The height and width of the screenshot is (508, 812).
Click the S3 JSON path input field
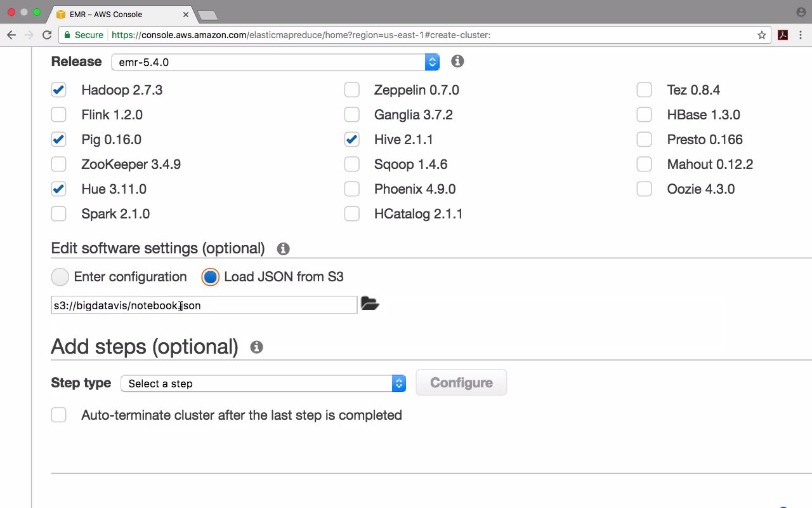coord(203,305)
